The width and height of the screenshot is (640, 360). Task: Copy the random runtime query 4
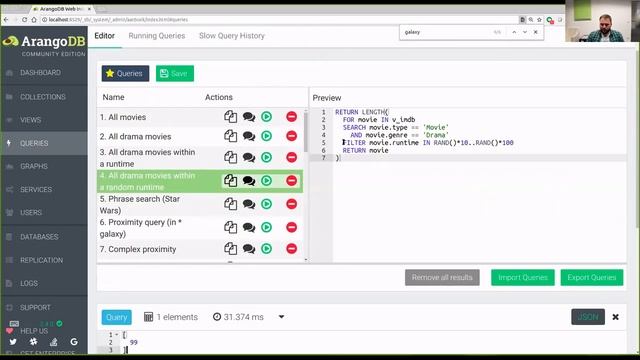coord(230,180)
